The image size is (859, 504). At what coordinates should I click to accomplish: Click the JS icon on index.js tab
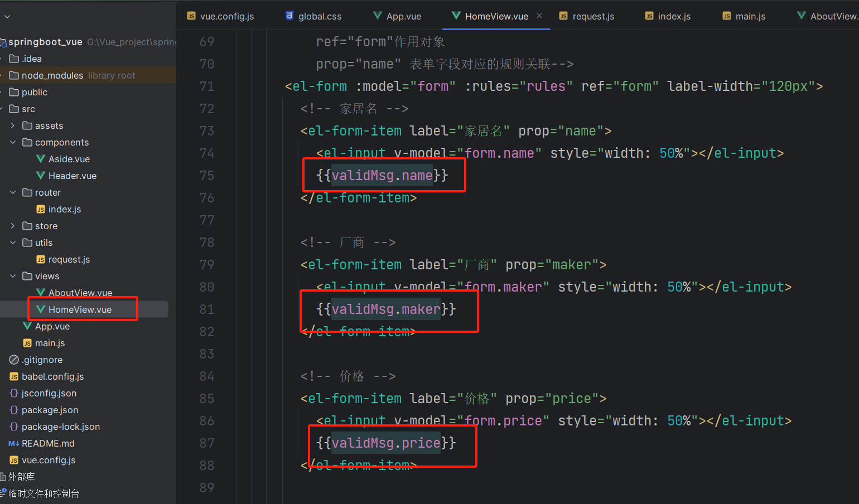(x=649, y=16)
